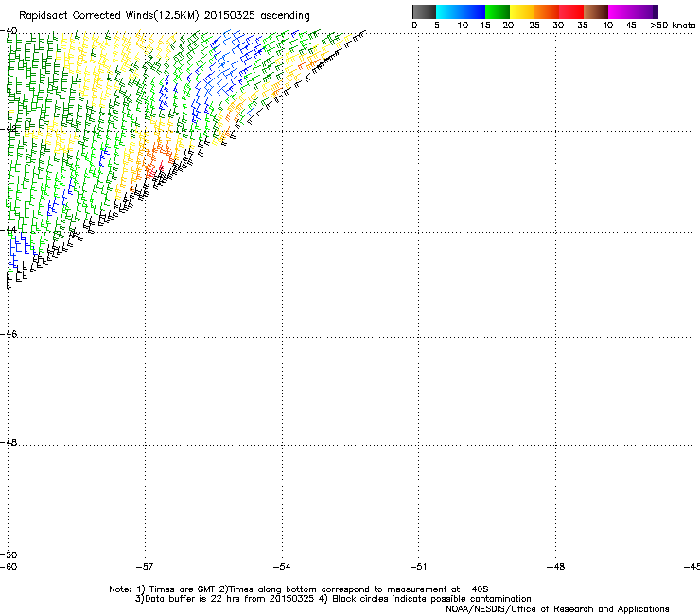Viewport: 700px width, 615px height.
Task: Click the 'NOAA/NESDIS/Office of Research and Applications' credit
Action: pos(557,609)
